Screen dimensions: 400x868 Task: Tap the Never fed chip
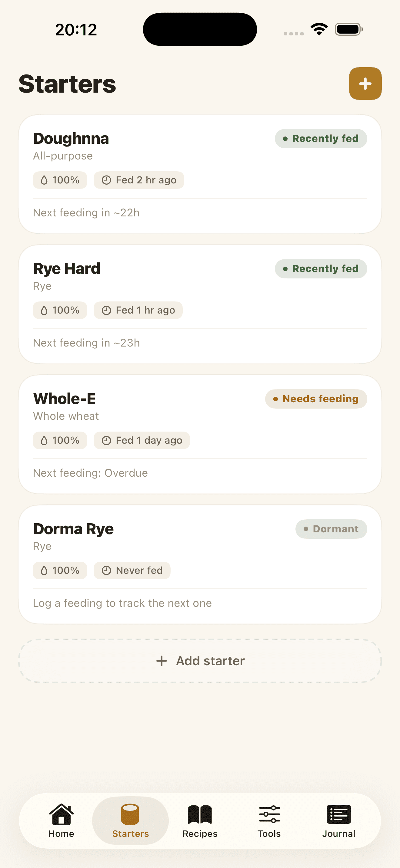[132, 570]
